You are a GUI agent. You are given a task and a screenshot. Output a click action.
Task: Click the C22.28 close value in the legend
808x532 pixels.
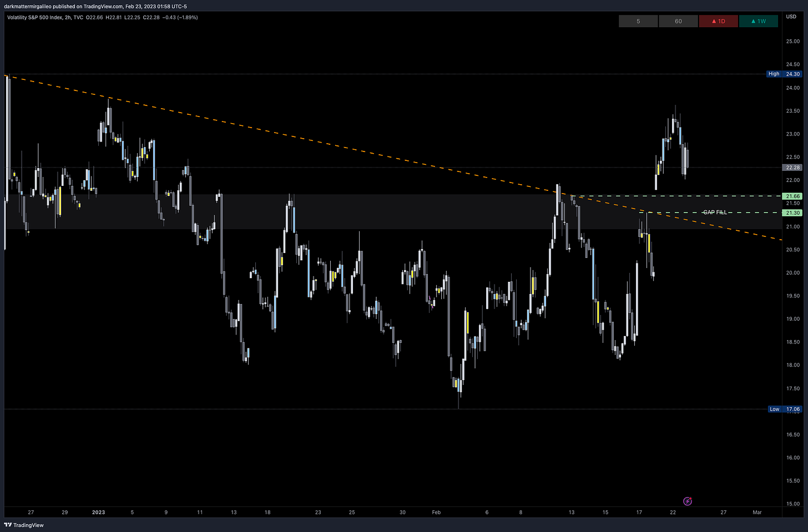click(151, 17)
